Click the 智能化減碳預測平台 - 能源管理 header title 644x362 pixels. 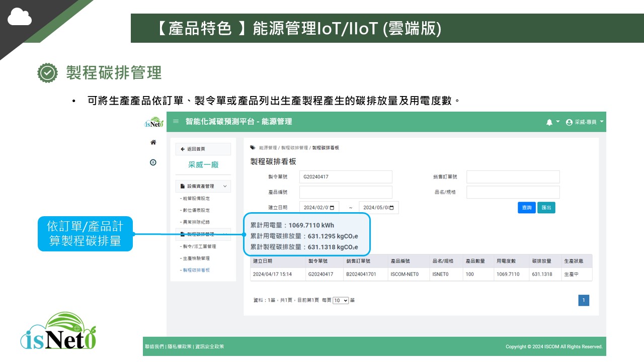coord(238,122)
